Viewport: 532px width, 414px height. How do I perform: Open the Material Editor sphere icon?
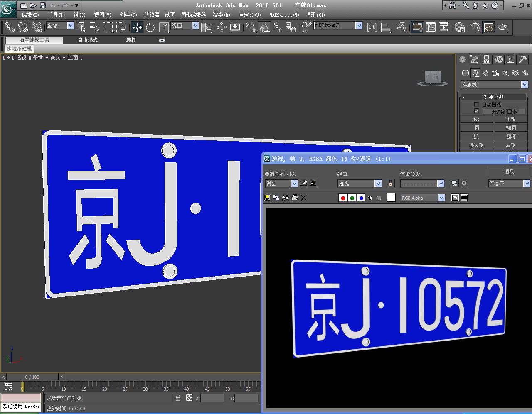pyautogui.click(x=459, y=27)
